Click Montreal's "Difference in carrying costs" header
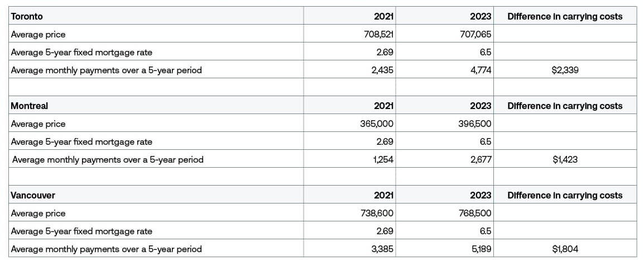Image resolution: width=644 pixels, height=265 pixels. coord(565,106)
